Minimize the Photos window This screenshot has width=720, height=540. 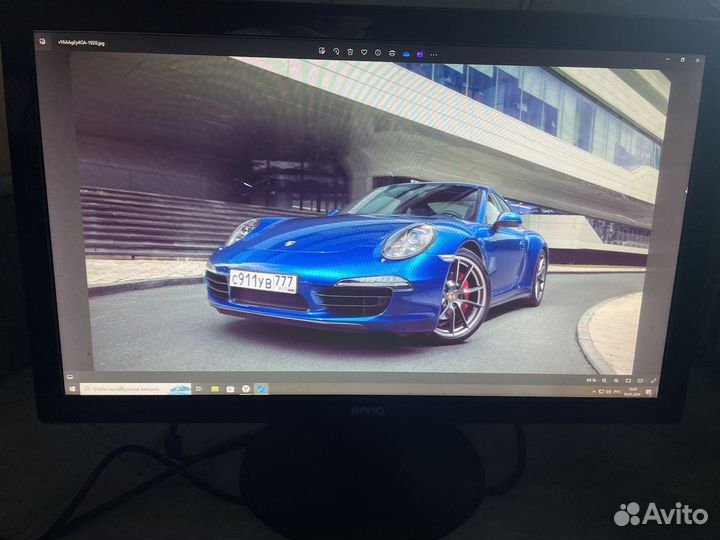pyautogui.click(x=668, y=59)
